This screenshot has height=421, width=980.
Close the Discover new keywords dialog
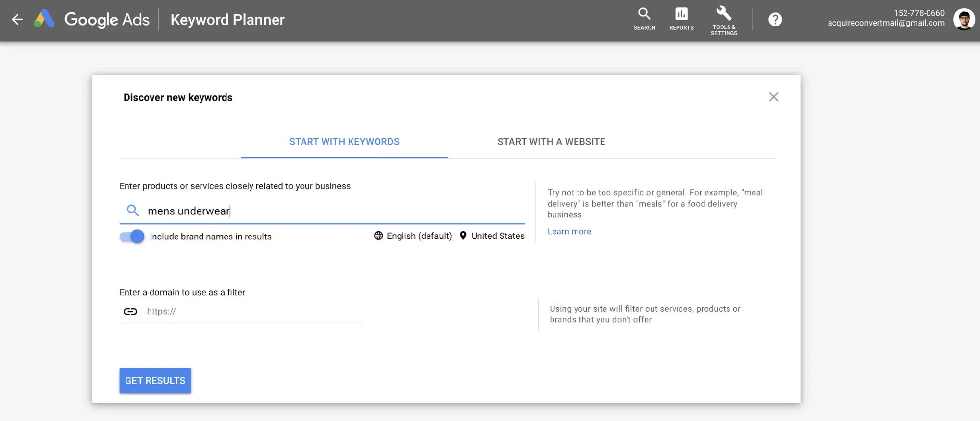[773, 97]
